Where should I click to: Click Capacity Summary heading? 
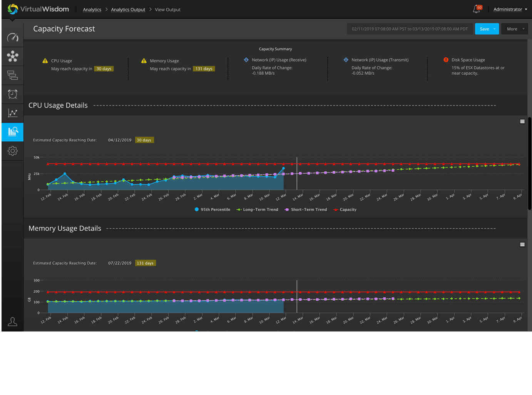click(275, 49)
